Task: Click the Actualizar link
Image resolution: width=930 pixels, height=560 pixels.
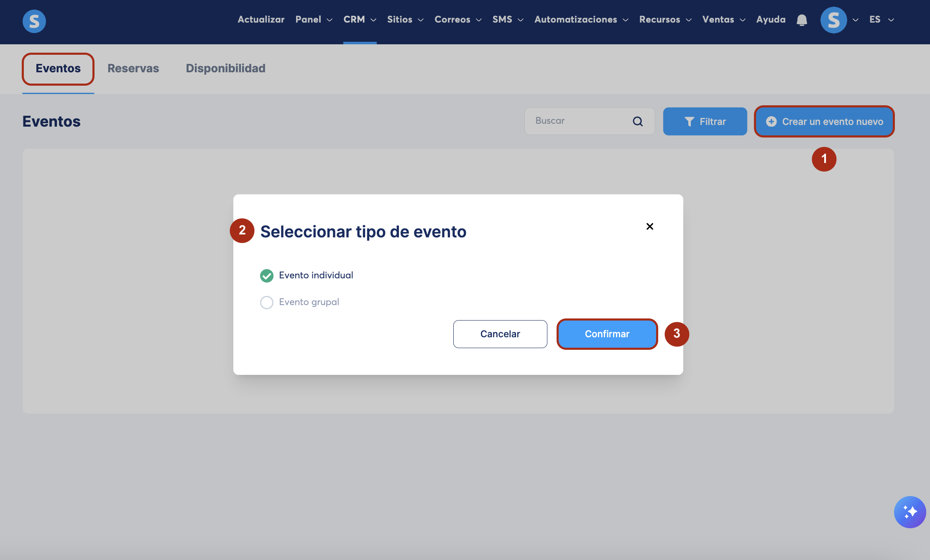Action: [261, 20]
